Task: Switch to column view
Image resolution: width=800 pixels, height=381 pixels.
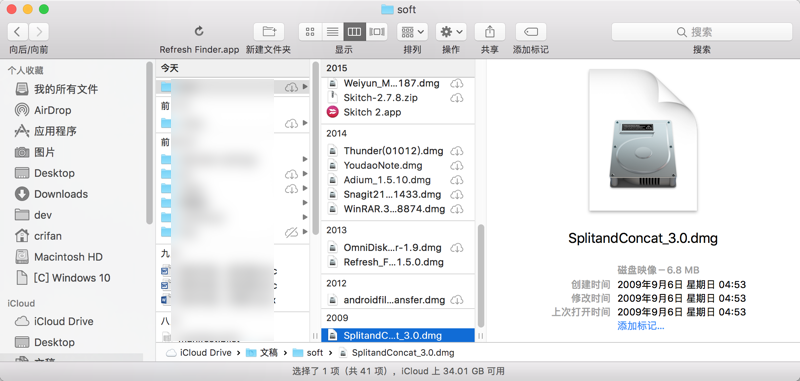Action: point(354,32)
